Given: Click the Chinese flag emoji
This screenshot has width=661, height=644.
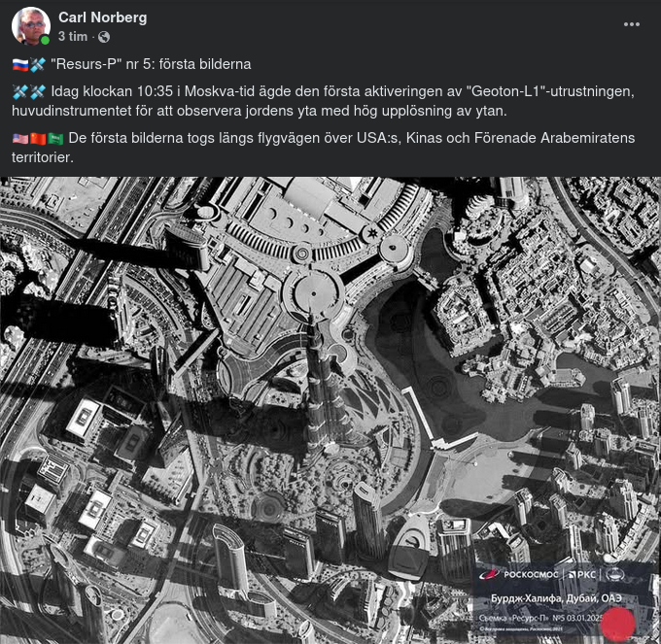Looking at the screenshot, I should (x=38, y=139).
